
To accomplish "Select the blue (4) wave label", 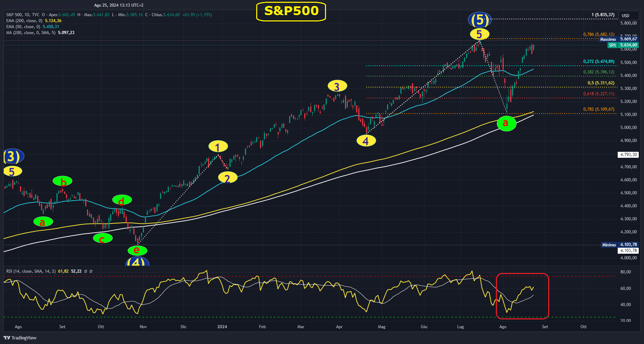I will point(138,261).
